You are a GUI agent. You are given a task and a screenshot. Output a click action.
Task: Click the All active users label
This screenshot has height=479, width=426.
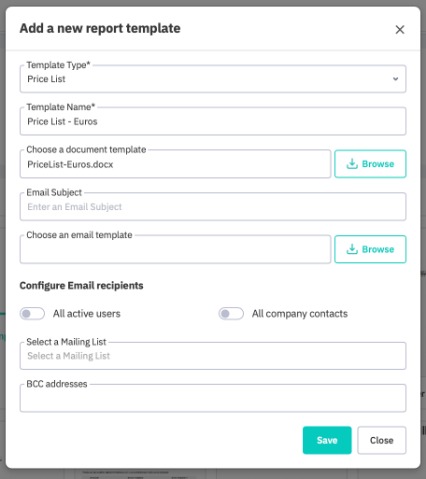coord(87,314)
